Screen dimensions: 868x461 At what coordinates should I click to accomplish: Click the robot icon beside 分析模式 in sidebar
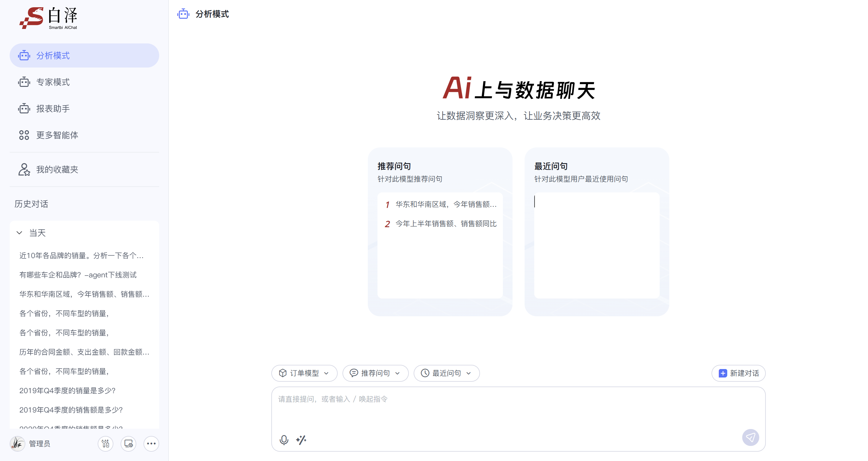pos(24,55)
